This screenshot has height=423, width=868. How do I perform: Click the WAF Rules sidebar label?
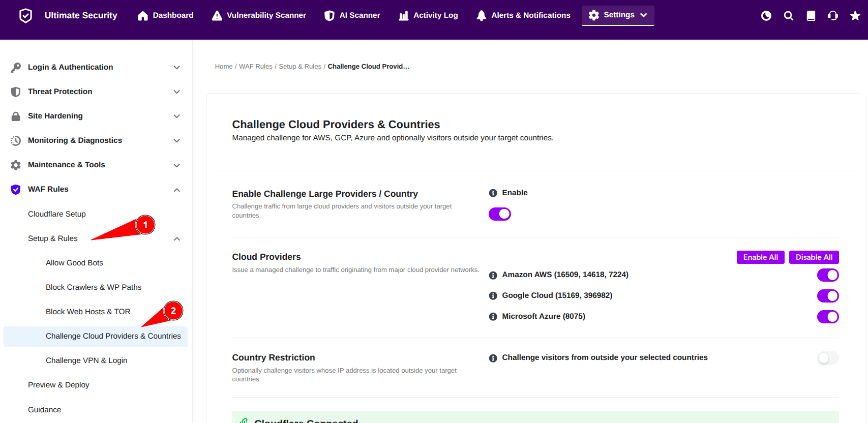[x=48, y=189]
